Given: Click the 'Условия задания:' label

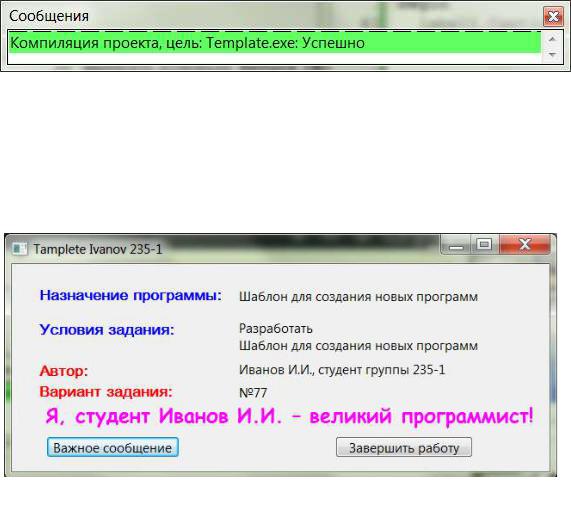Looking at the screenshot, I should [x=107, y=330].
